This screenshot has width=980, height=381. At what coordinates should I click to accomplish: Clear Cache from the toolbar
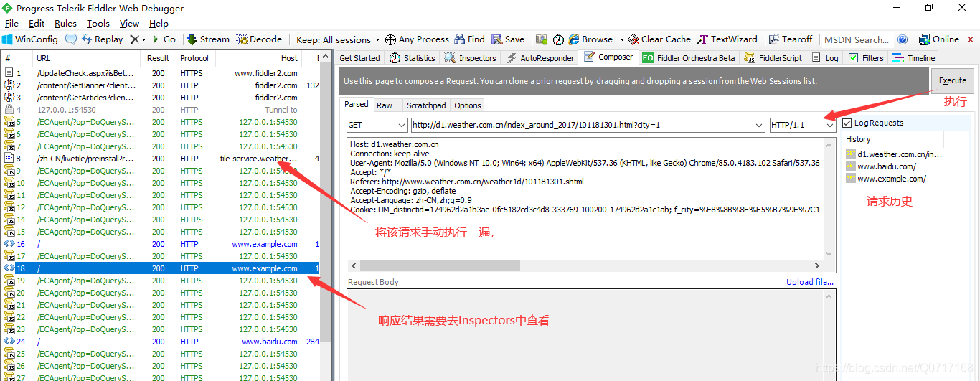[659, 39]
